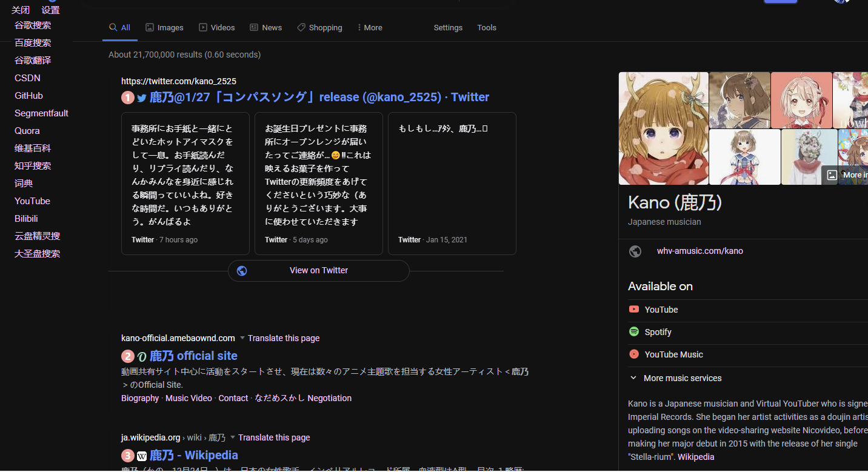Select 谷歌搜索 in sidebar
868x472 pixels.
(33, 25)
